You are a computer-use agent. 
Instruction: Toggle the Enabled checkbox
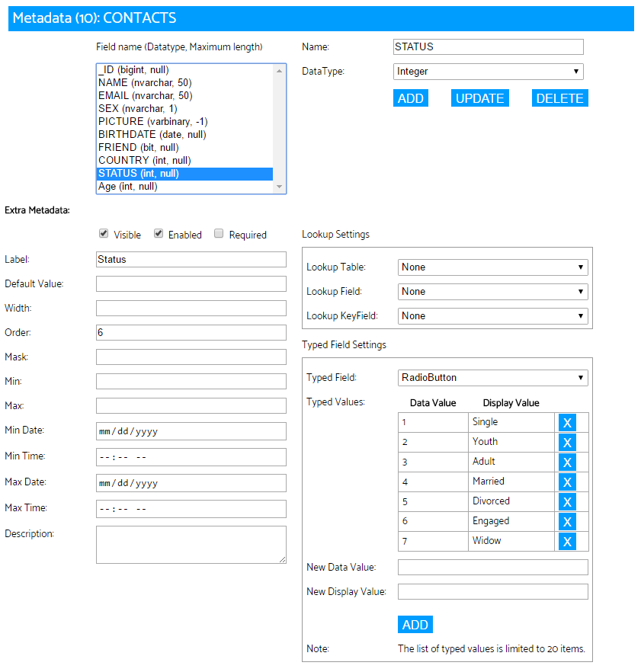point(159,233)
